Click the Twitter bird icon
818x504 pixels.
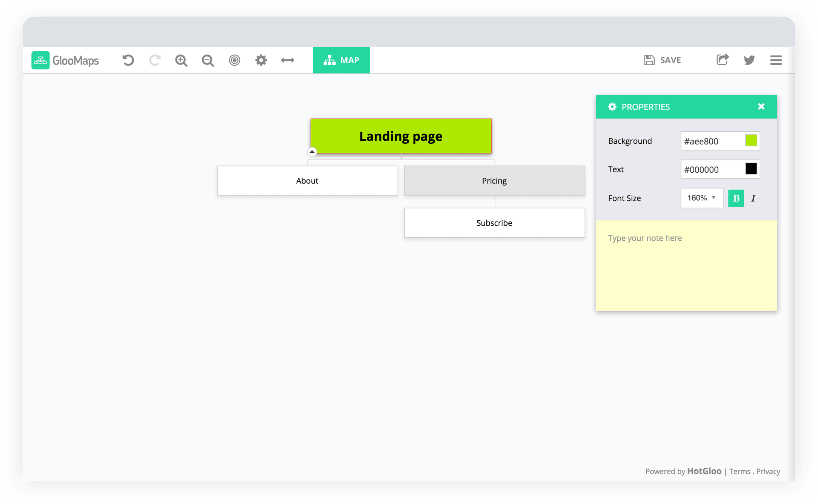pos(749,60)
